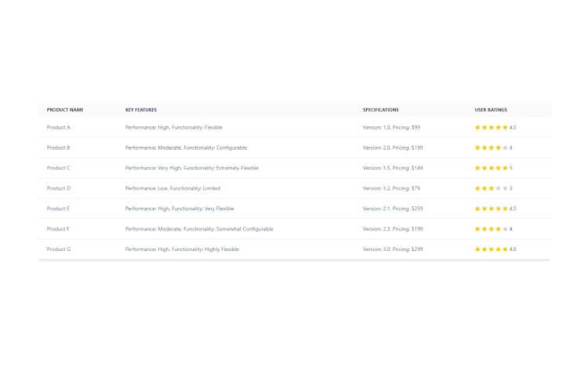This screenshot has height=368, width=588.
Task: Click the star rating for Product A
Action: [x=495, y=128]
